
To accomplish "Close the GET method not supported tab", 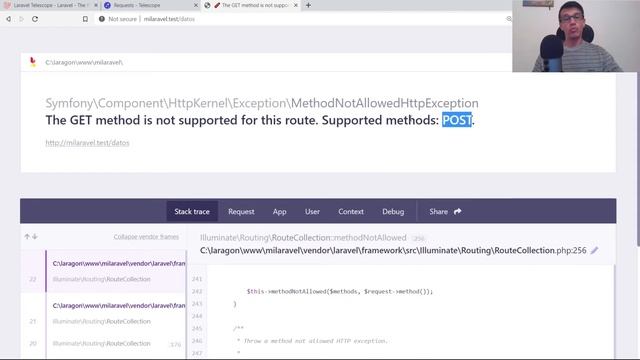I will click(296, 5).
